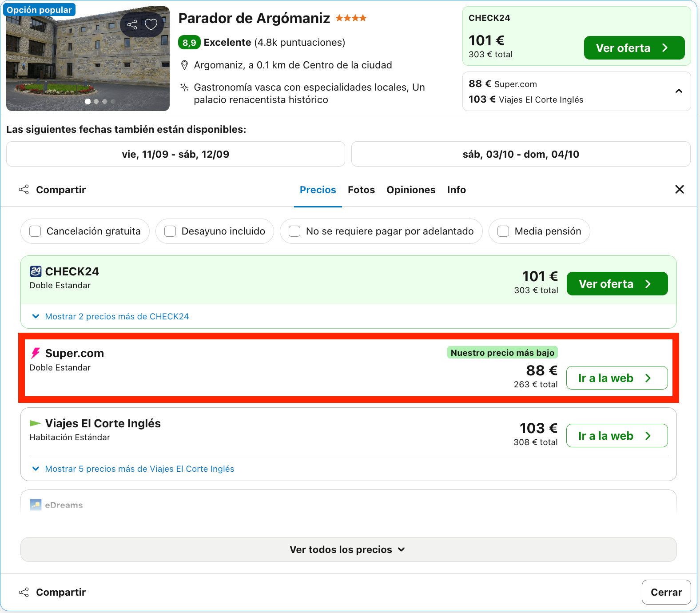Click Ir a la web for Super.com
Viewport: 700px width, 613px height.
pos(617,378)
